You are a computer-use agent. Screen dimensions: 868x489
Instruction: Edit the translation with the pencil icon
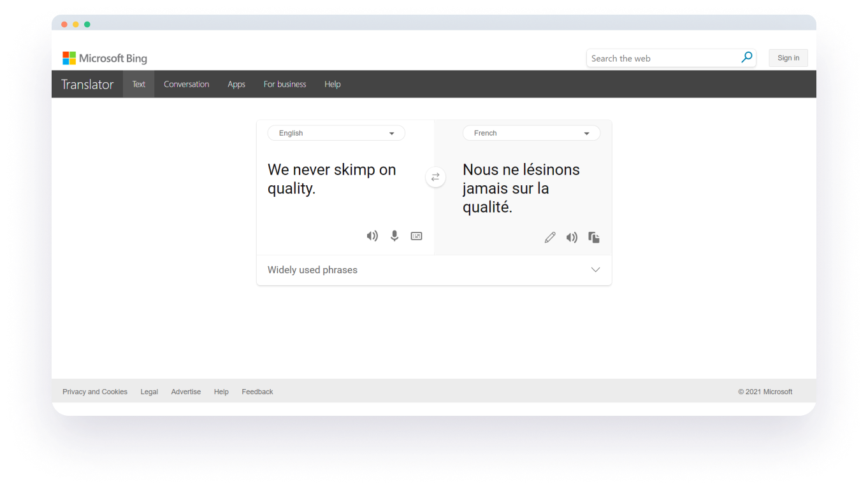coord(550,237)
